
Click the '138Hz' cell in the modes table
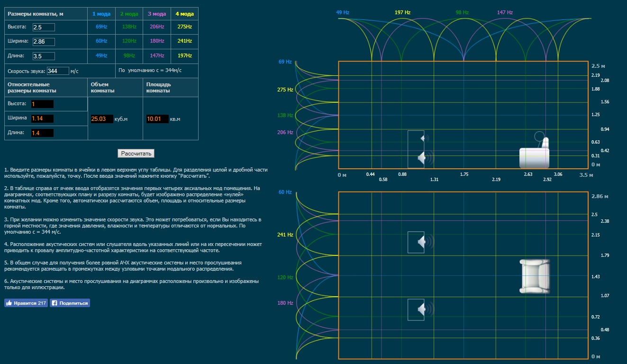click(129, 27)
